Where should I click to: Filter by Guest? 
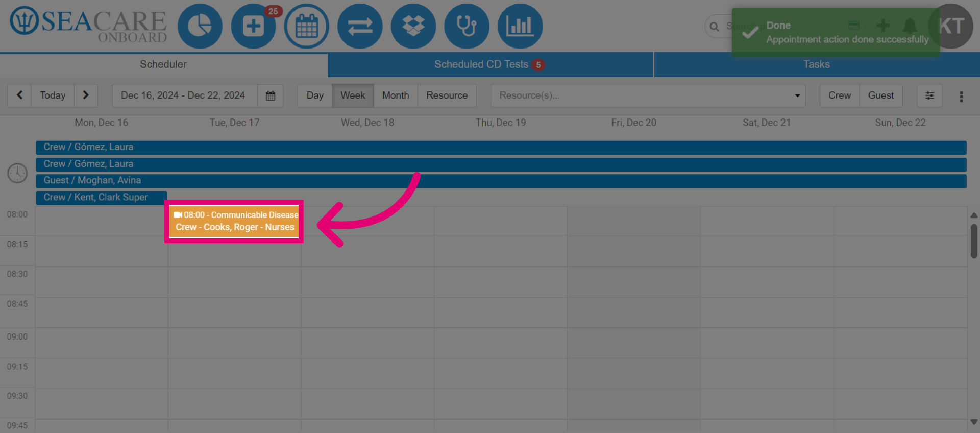881,95
